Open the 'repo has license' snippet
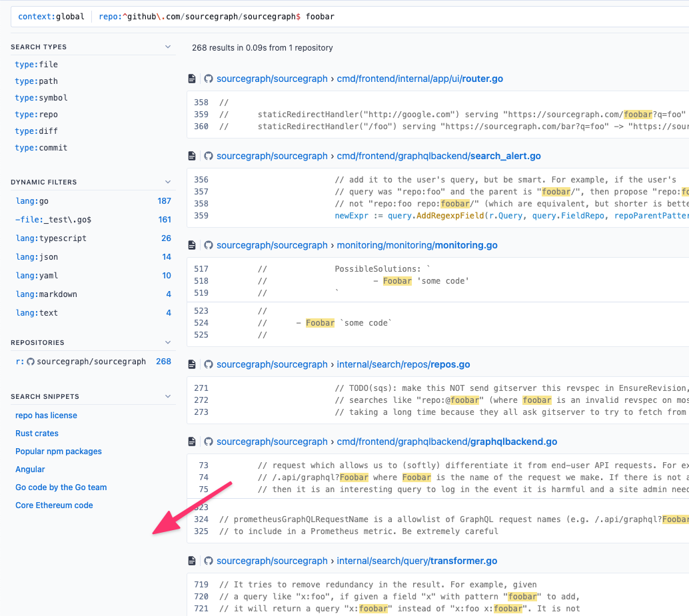This screenshot has height=616, width=689. [46, 416]
